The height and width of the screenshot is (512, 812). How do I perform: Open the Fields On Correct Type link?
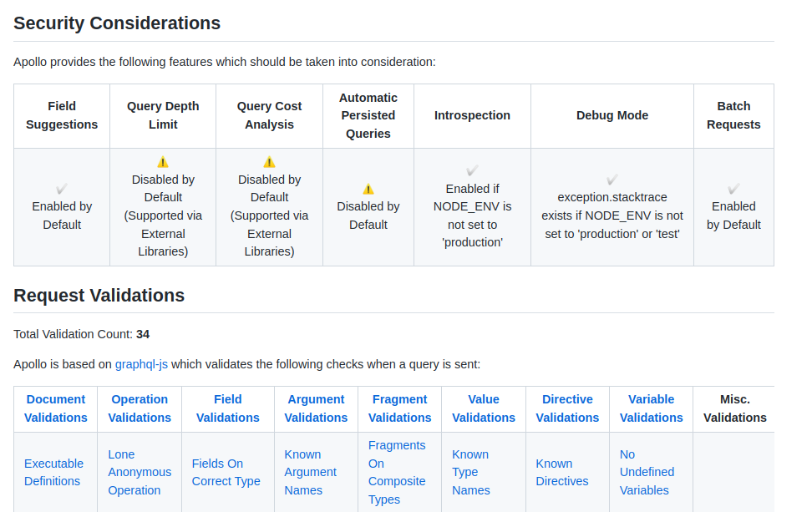point(226,473)
